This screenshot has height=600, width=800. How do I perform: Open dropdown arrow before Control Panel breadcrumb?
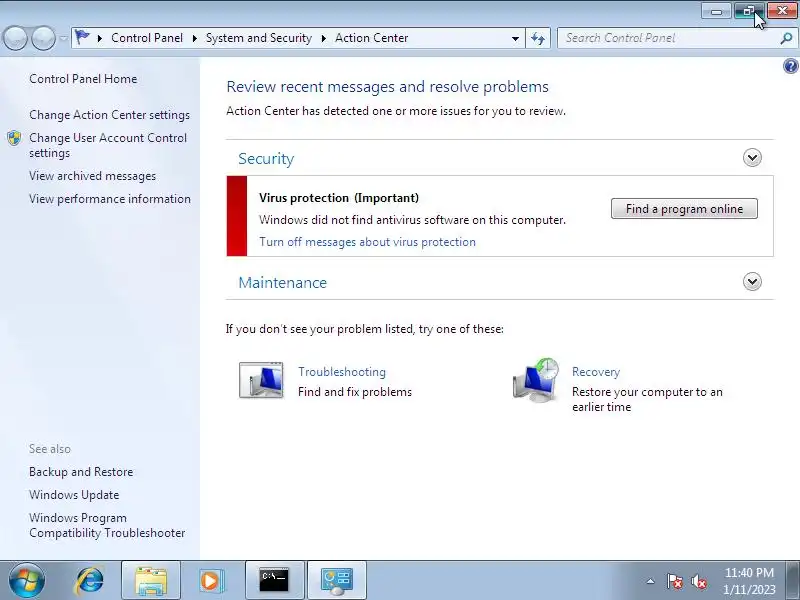coord(100,38)
